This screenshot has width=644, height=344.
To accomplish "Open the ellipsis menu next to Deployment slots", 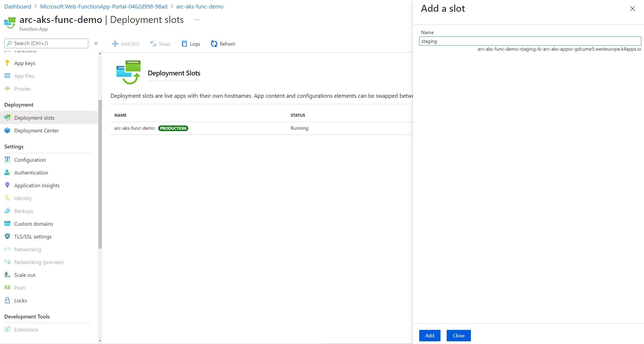I will point(197,19).
